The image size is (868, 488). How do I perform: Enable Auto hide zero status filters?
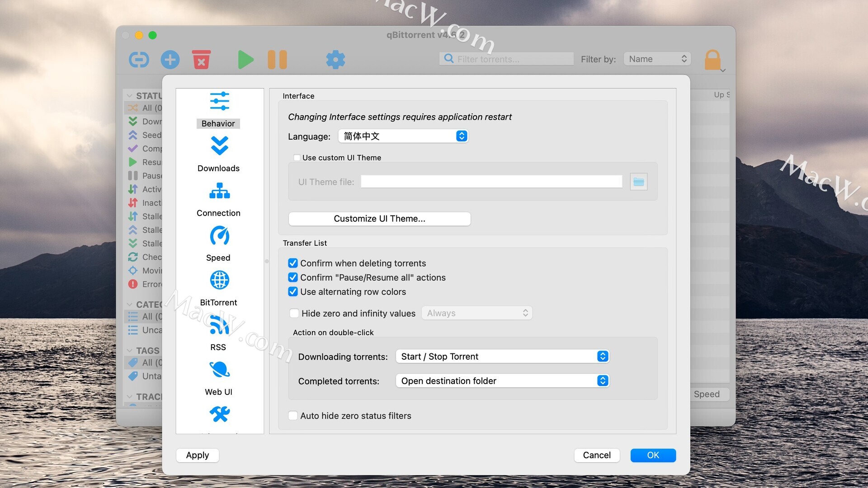[x=293, y=416]
